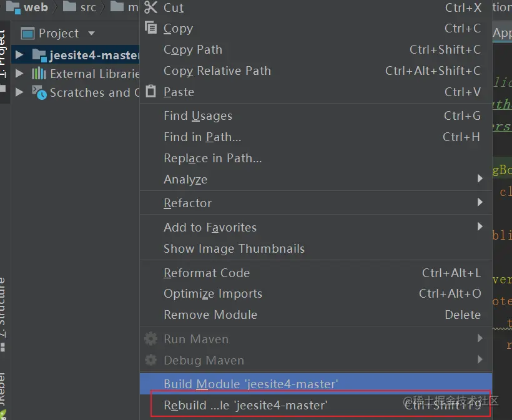512x420 pixels.
Task: Open the Debug Maven submenu arrow
Action: click(x=480, y=359)
